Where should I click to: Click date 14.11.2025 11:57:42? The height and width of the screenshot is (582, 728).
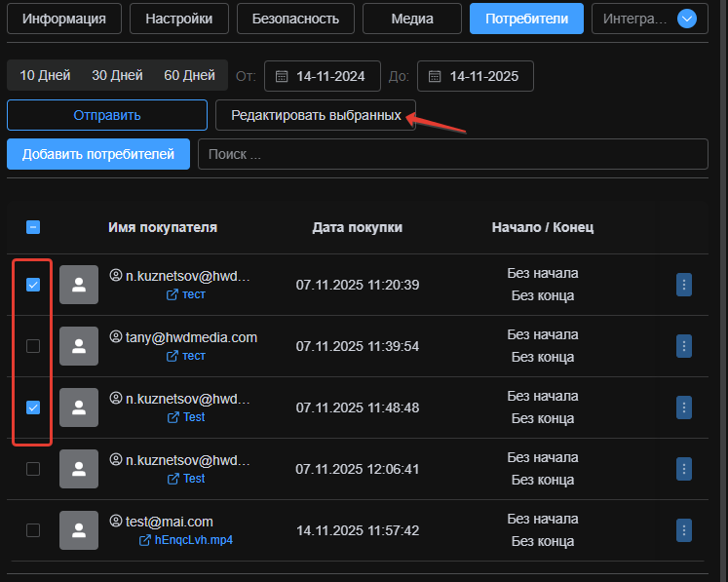click(358, 530)
